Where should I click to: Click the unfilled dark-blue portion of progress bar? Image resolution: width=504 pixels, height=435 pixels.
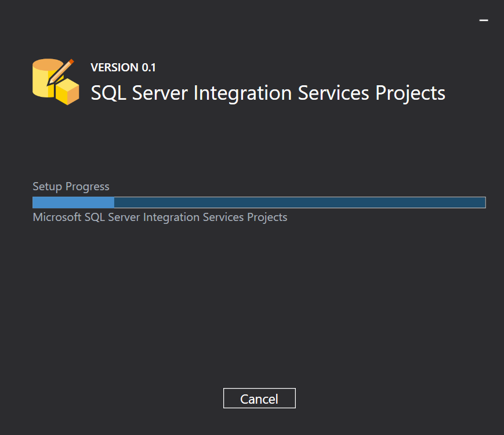point(300,202)
